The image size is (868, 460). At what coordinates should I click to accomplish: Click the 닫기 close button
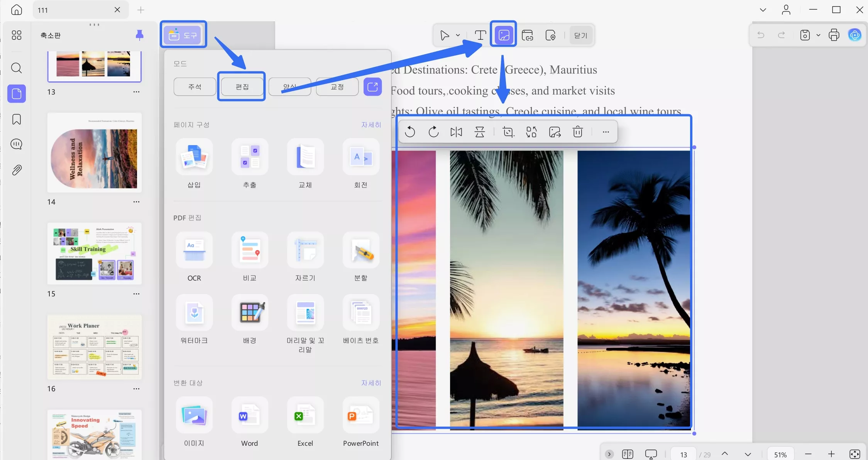(580, 35)
